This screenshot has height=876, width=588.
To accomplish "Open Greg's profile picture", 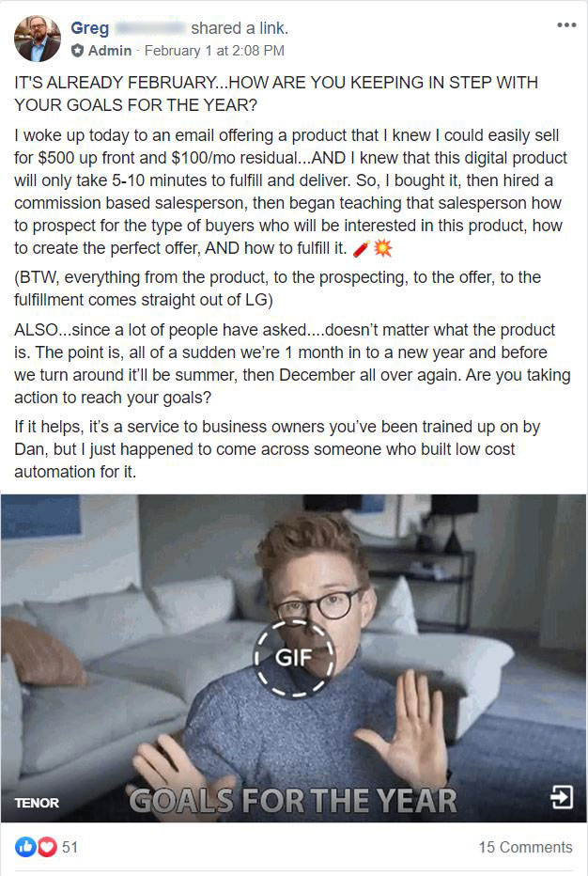I will 38,38.
